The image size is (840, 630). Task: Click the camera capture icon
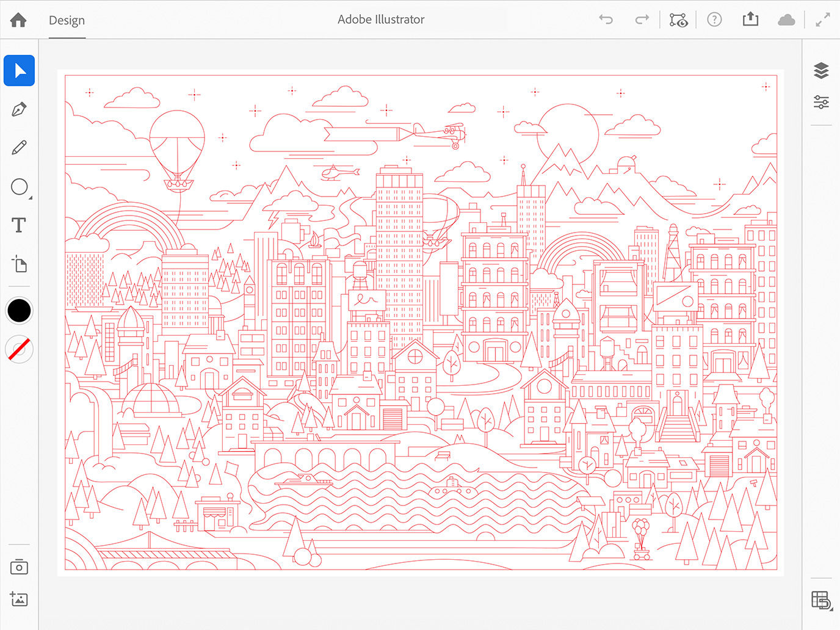[x=19, y=567]
